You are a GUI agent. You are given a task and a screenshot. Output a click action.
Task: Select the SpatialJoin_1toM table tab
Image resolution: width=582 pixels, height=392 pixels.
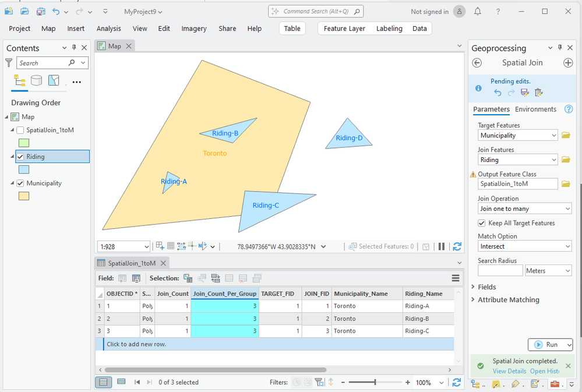[x=132, y=263]
